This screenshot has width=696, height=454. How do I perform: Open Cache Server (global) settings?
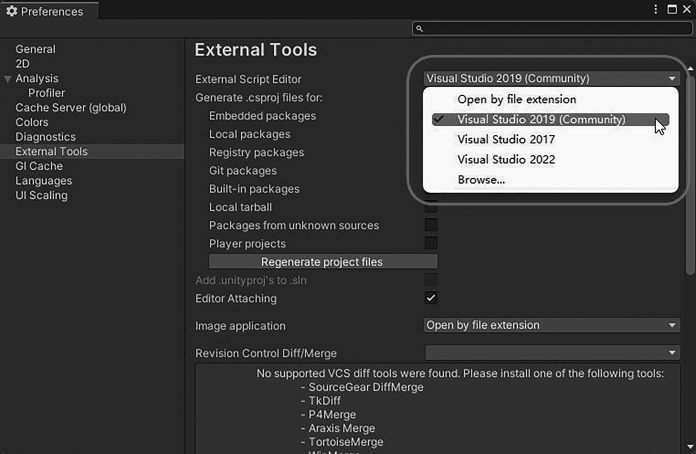(71, 108)
